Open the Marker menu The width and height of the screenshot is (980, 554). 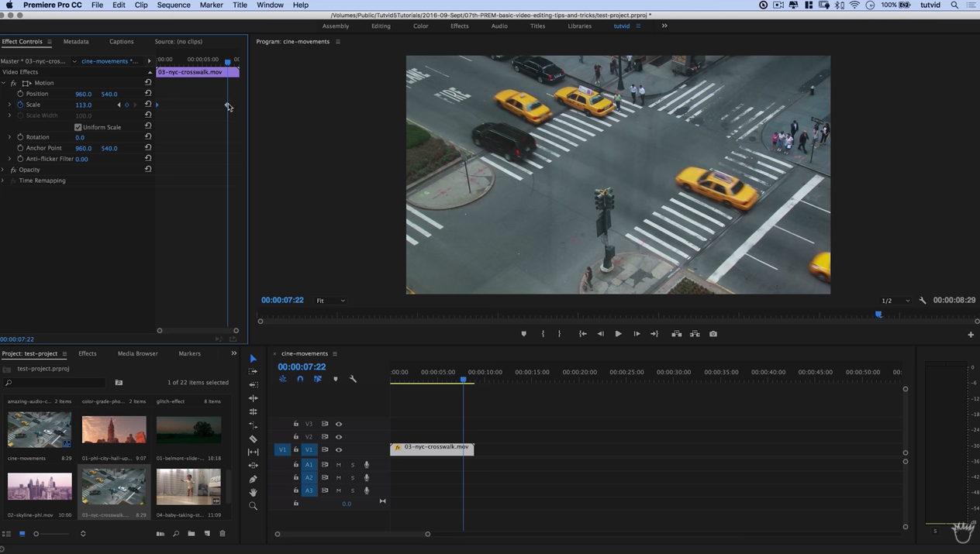(211, 5)
